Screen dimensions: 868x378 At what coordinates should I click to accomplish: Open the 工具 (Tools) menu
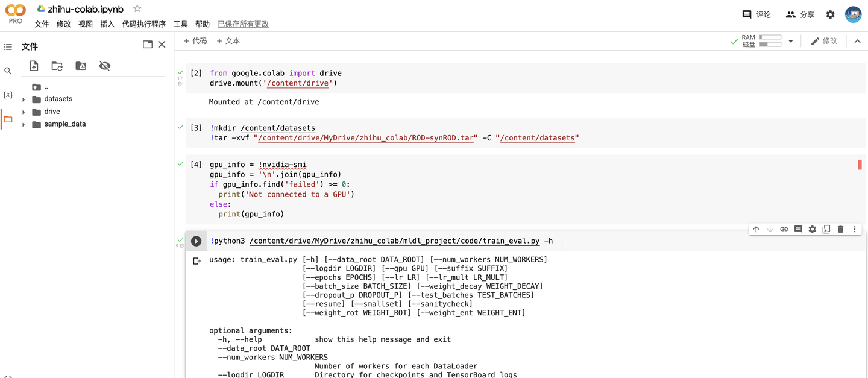tap(181, 24)
